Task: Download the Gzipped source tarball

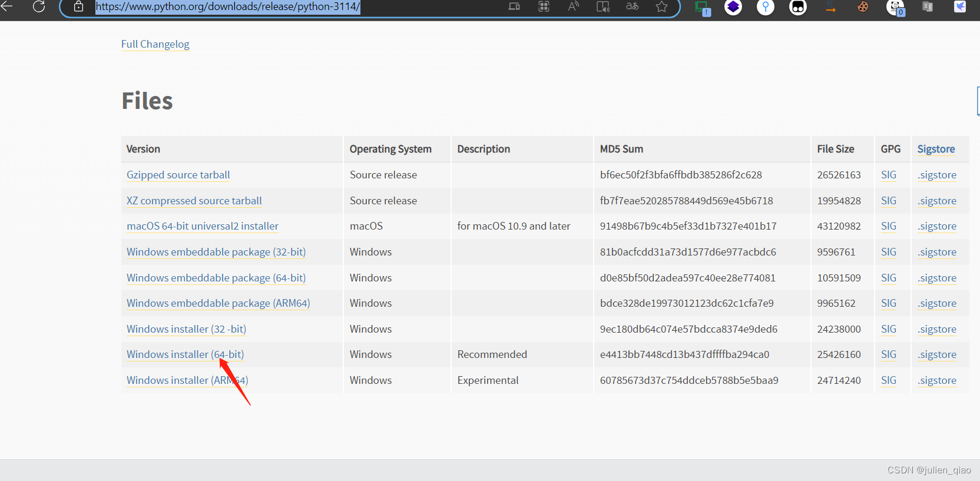Action: coord(178,175)
